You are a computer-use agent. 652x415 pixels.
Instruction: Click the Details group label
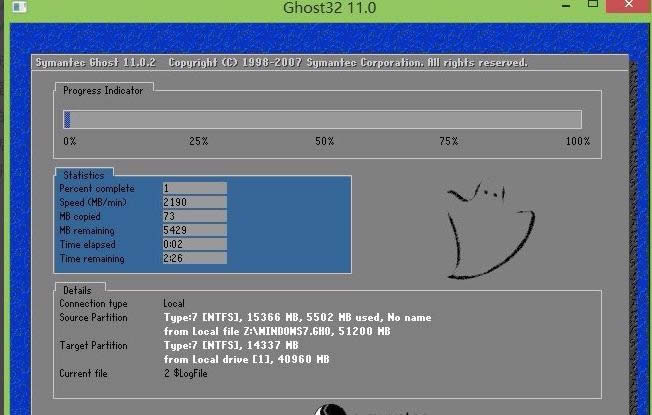(x=77, y=290)
